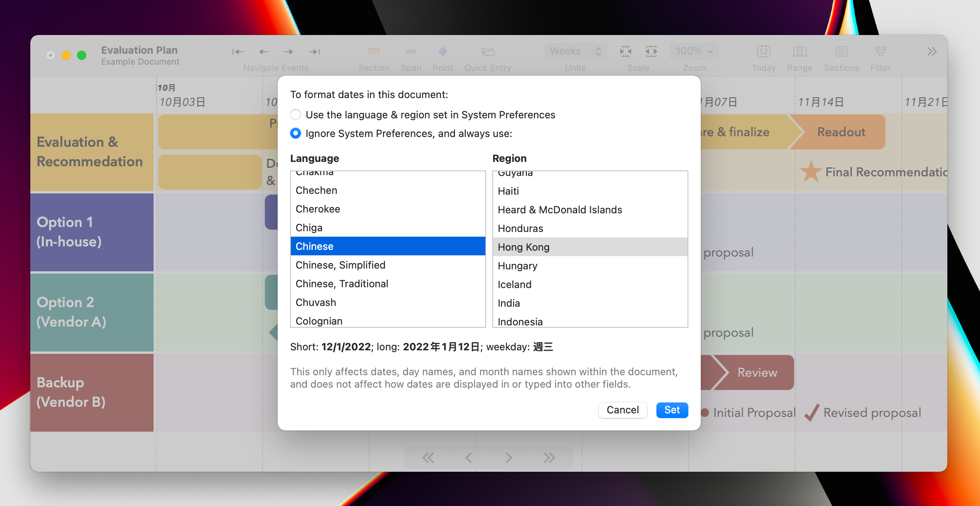Click Set to apply the format
The height and width of the screenshot is (506, 980).
click(x=672, y=410)
